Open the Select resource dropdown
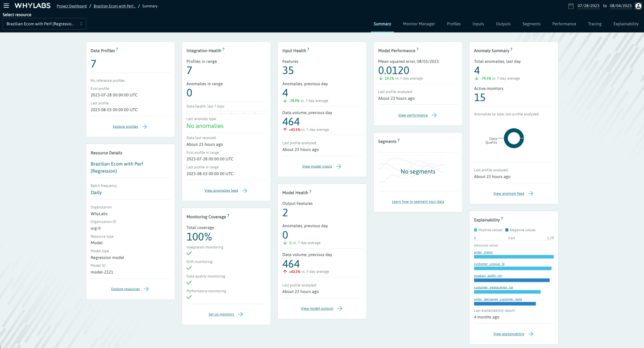The height and width of the screenshot is (348, 644). (x=44, y=24)
